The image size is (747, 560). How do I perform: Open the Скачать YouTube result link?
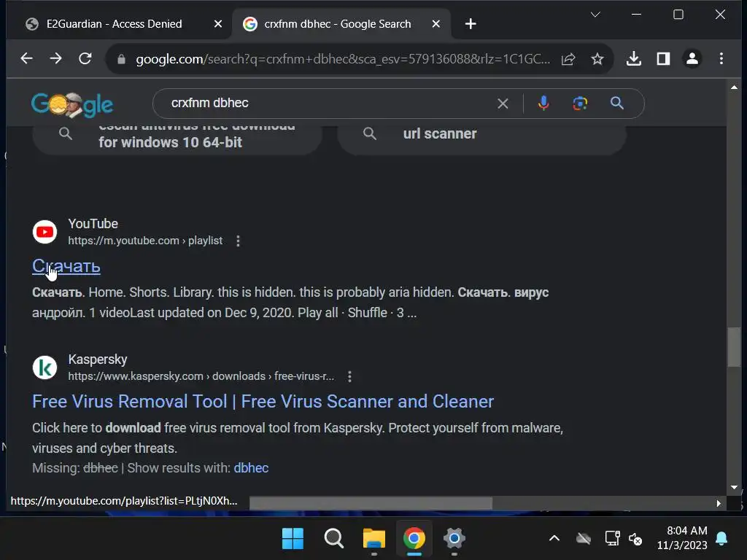tap(66, 266)
